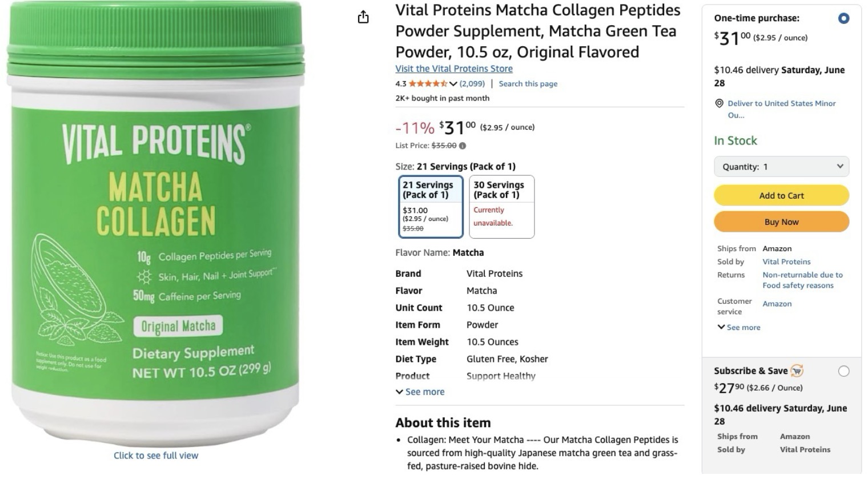Open the Quantity dropdown

(x=781, y=167)
